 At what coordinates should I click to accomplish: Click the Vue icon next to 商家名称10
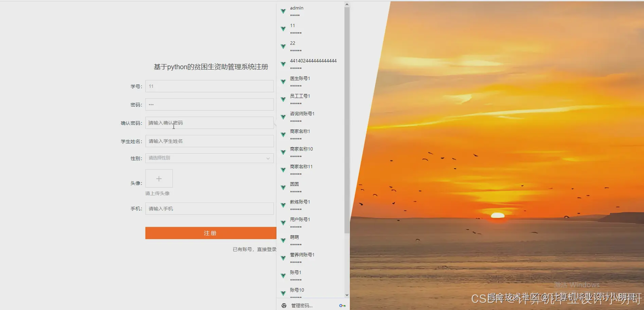point(283,152)
